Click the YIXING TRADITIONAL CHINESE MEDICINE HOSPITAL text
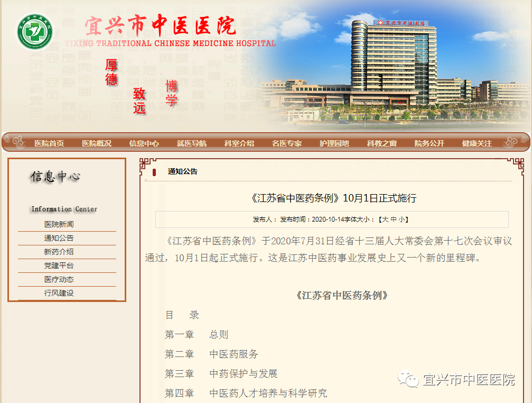 pos(170,43)
